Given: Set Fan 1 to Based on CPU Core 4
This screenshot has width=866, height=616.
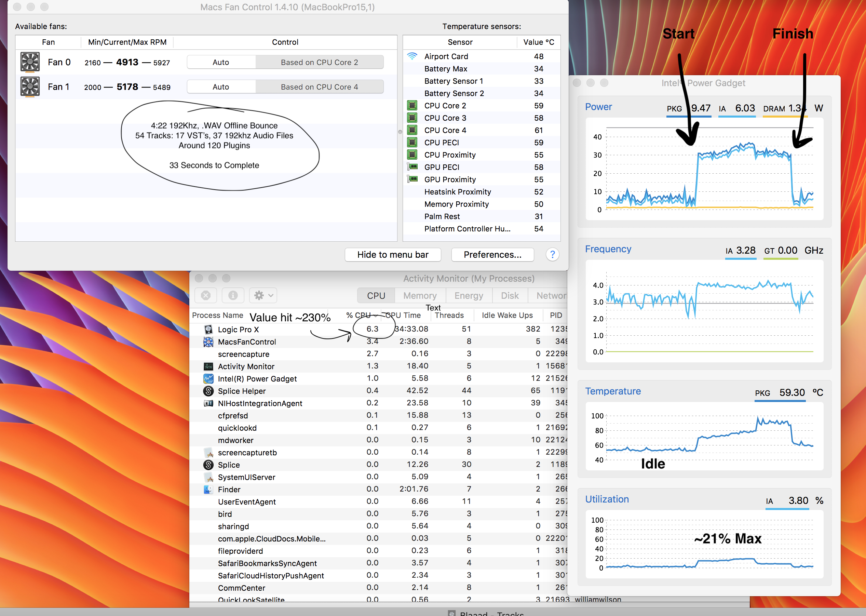Looking at the screenshot, I should click(320, 87).
